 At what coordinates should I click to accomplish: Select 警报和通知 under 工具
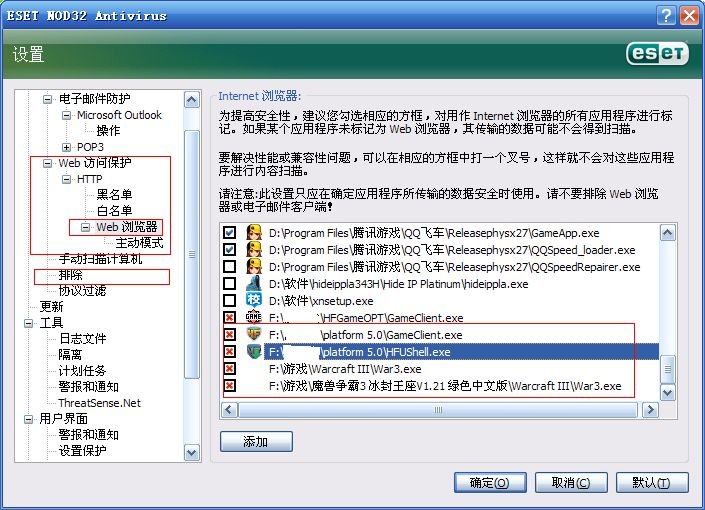89,387
